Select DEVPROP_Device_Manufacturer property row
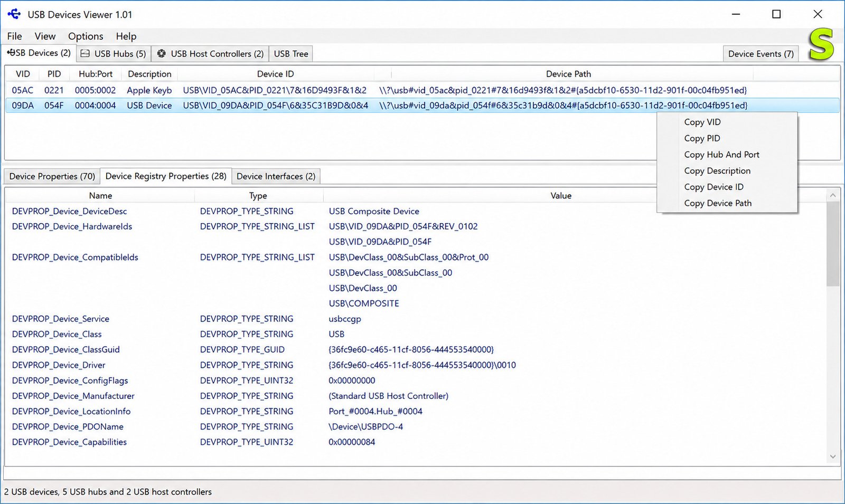This screenshot has width=845, height=504. (415, 396)
